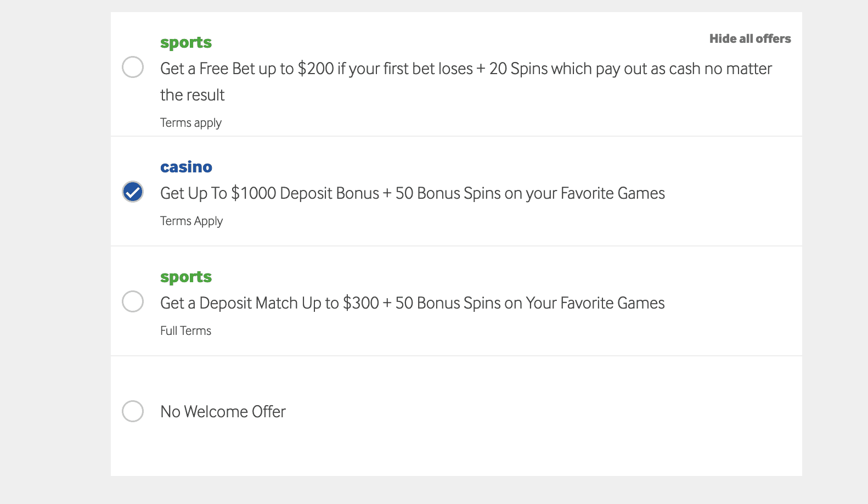Open Terms apply for the Free Bet offer
Screen dimensions: 868x504
[190, 122]
